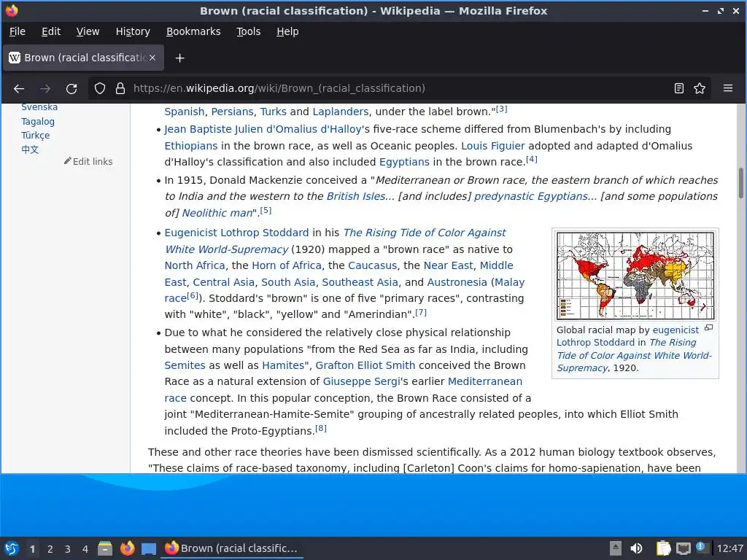
Task: Open the Edit menu
Action: tap(51, 31)
